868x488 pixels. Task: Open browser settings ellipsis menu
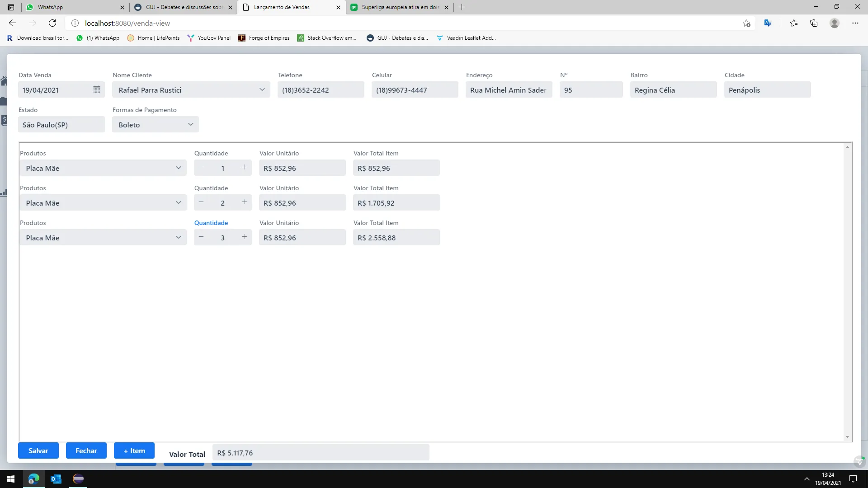click(855, 23)
